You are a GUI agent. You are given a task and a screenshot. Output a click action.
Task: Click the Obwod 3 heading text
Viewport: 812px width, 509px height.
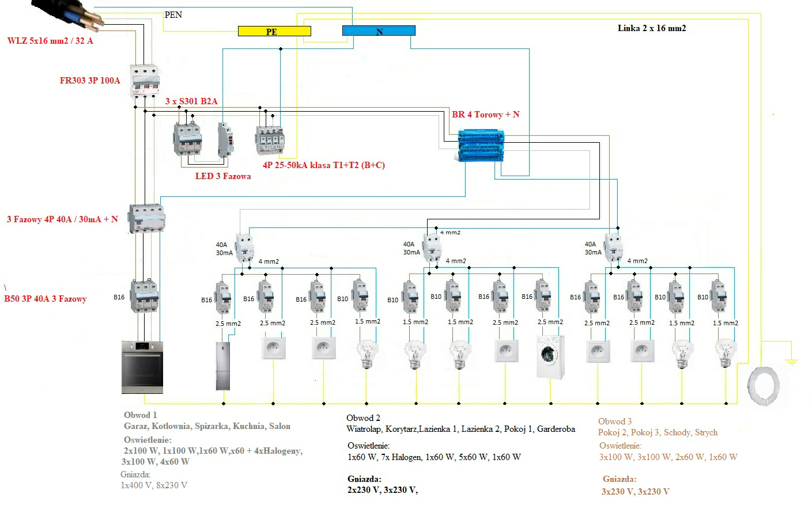(x=615, y=421)
